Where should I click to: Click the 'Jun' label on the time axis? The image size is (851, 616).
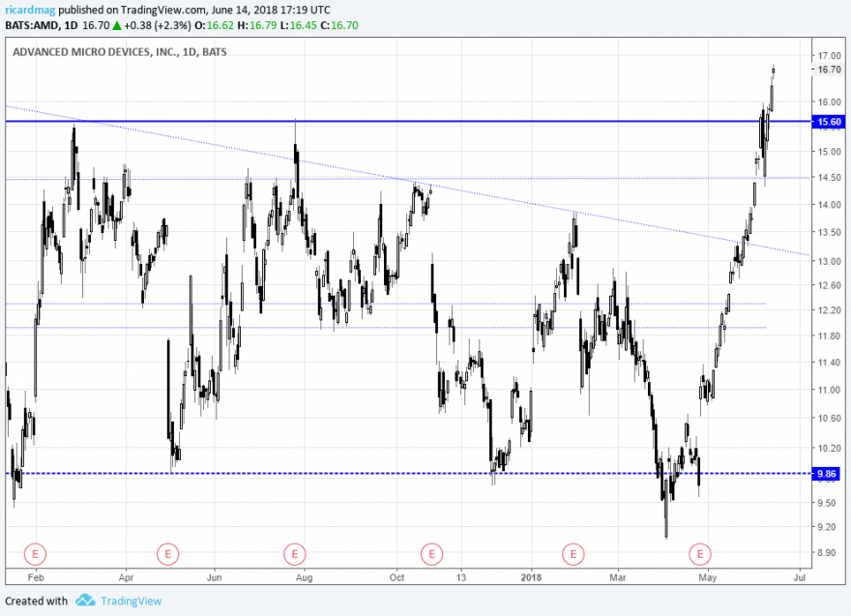[x=215, y=577]
